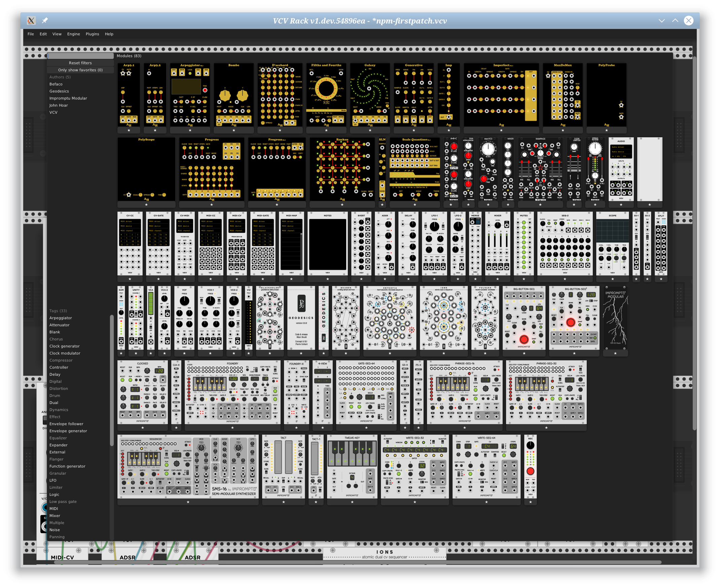Add the SMS-16 semi-modular synthesizer
The width and height of the screenshot is (720, 588).
[x=188, y=467]
